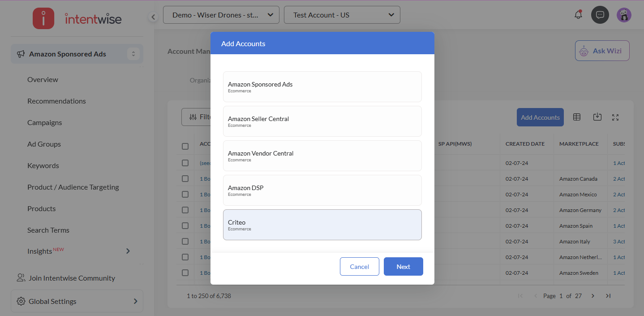The width and height of the screenshot is (644, 316).
Task: Click the user profile avatar
Action: 624,15
